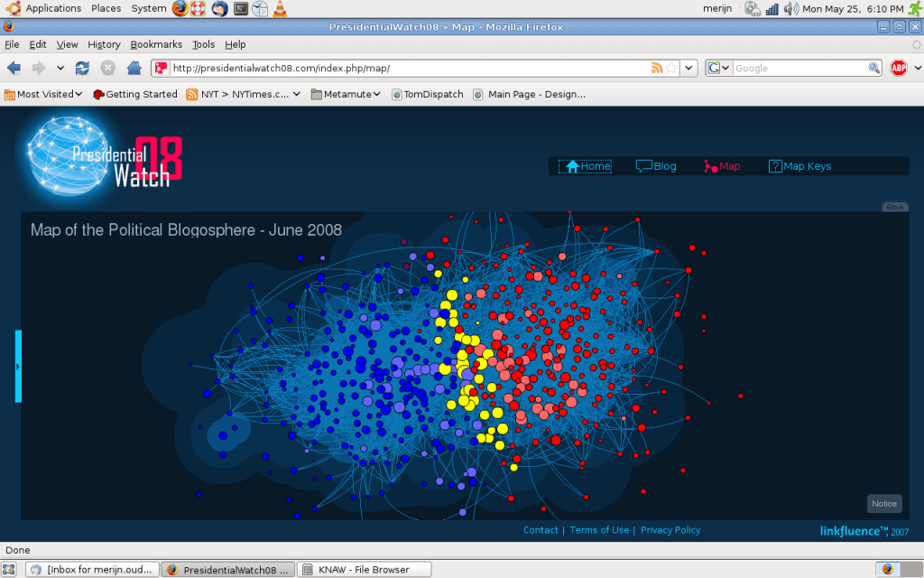Follow the Contact link at page bottom
The width and height of the screenshot is (924, 578).
(x=541, y=530)
